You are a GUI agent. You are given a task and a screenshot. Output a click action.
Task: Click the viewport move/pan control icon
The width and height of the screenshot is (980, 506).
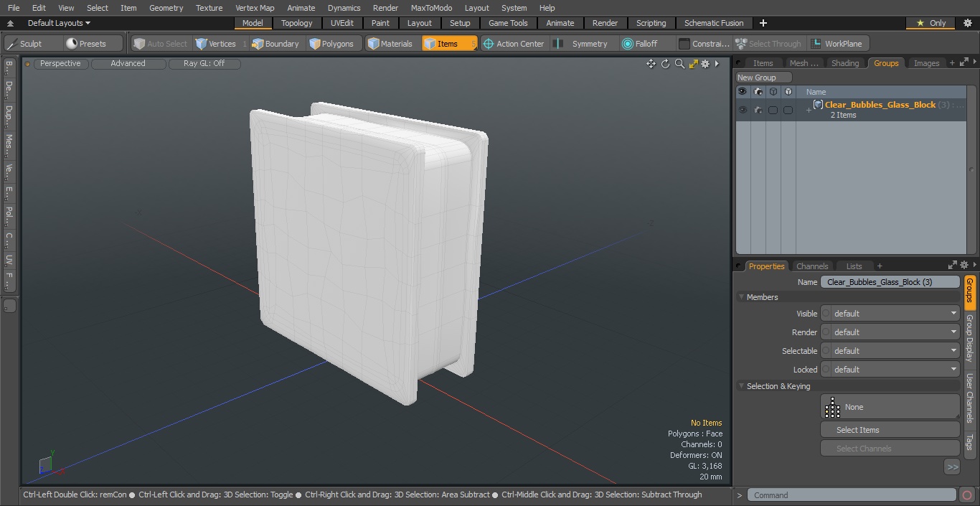tap(651, 64)
